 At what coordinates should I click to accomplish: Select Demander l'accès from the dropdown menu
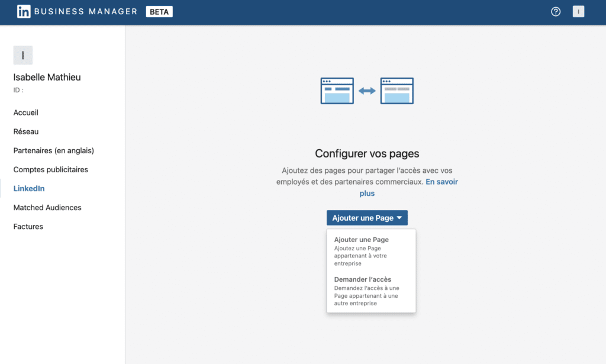(x=363, y=279)
